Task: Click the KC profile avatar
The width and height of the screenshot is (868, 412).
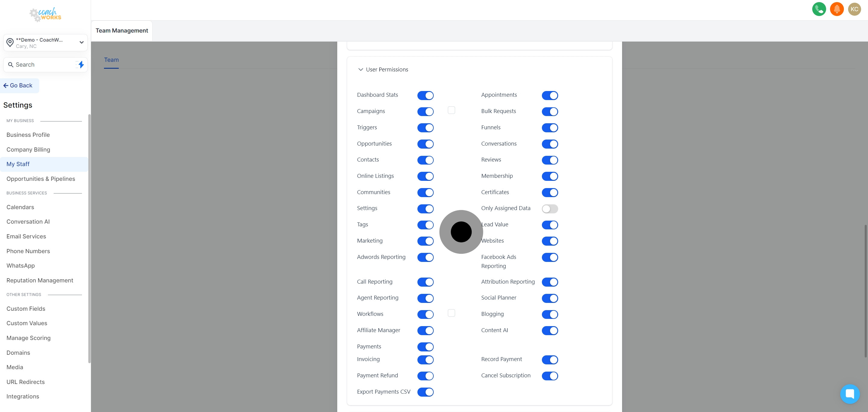Action: tap(854, 9)
